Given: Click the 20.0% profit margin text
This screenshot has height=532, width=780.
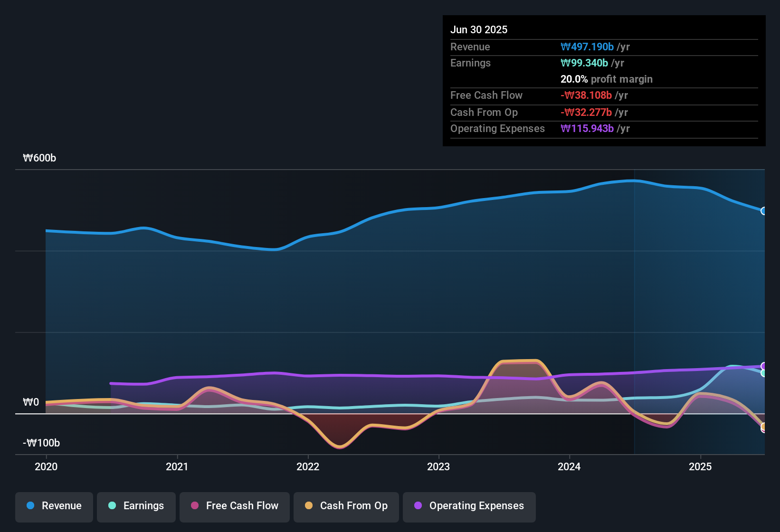Looking at the screenshot, I should click(607, 79).
